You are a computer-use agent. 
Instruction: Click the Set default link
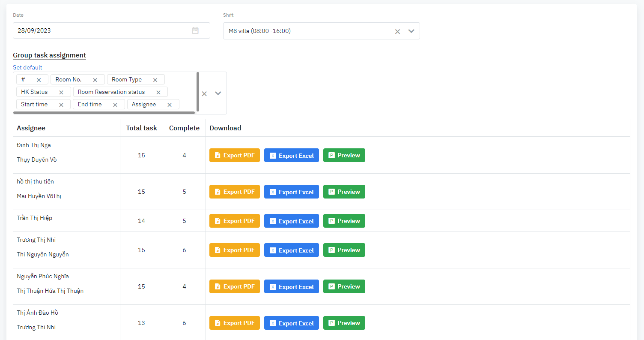click(x=27, y=67)
